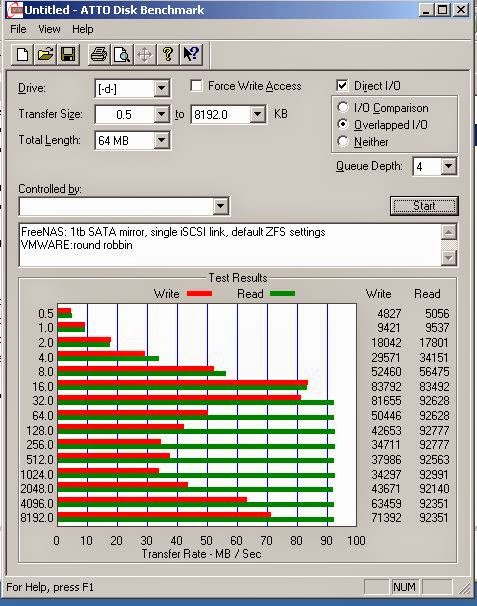Minimize the ATTO Disk Benchmark window
Image resolution: width=477 pixels, height=606 pixels.
[x=425, y=10]
